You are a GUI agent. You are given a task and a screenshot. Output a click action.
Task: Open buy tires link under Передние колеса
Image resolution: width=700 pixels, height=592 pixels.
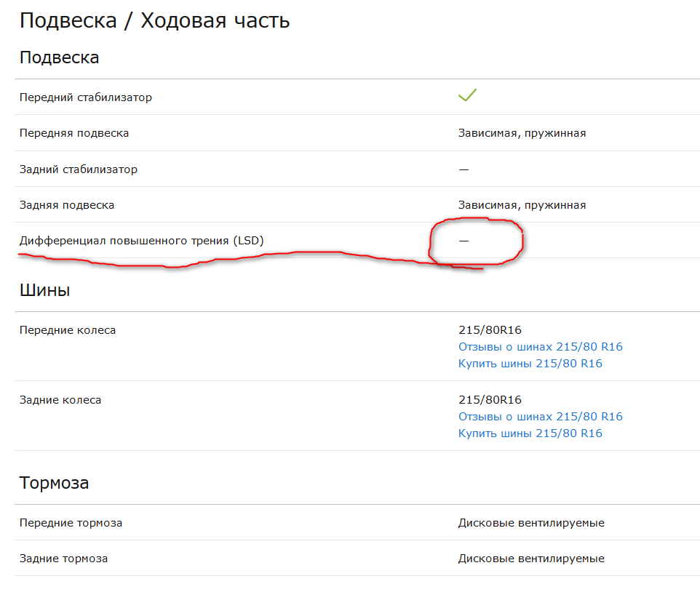(x=530, y=364)
